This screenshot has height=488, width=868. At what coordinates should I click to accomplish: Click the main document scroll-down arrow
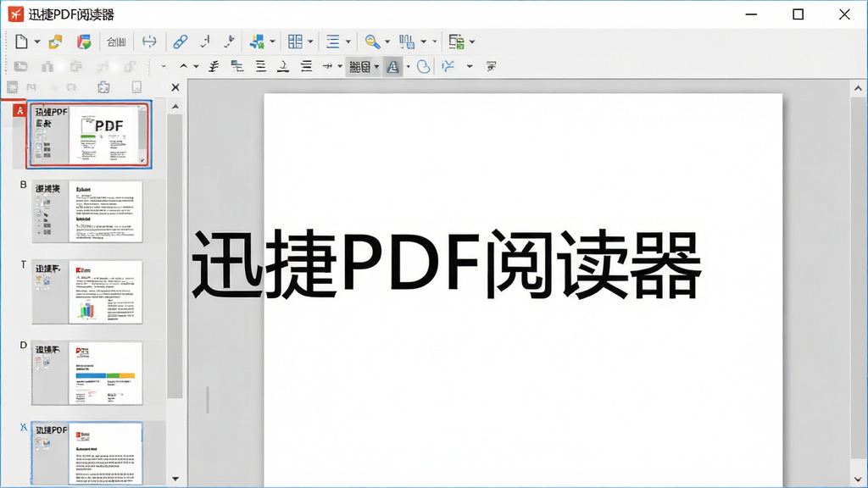point(858,480)
